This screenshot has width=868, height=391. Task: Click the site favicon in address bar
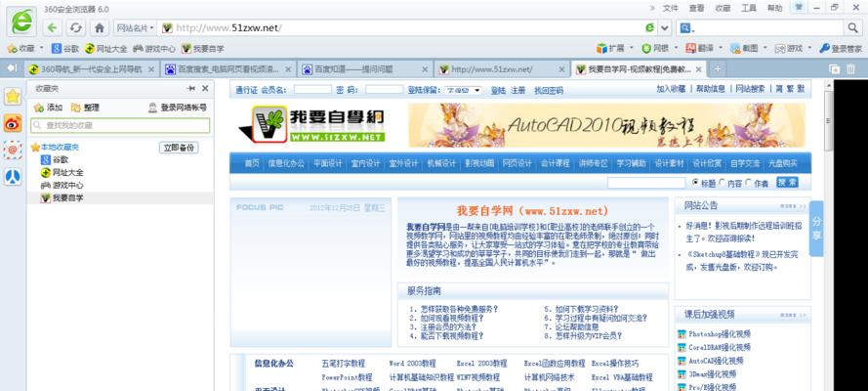(x=167, y=27)
